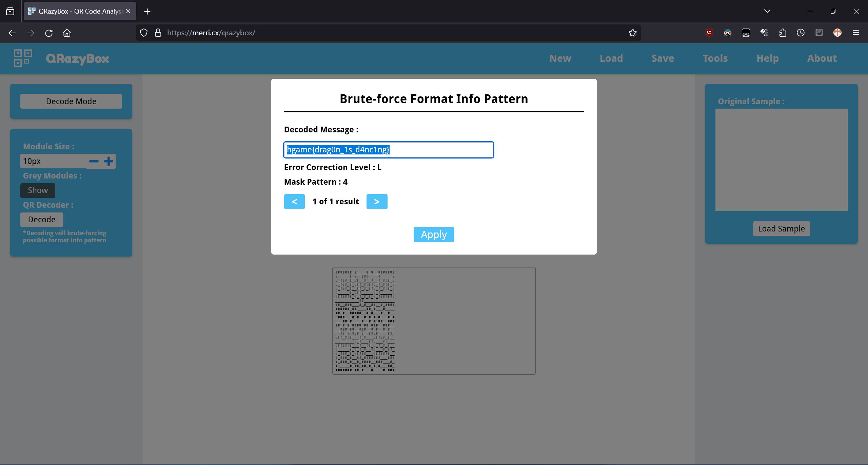Click the Load Sample button

tap(781, 228)
